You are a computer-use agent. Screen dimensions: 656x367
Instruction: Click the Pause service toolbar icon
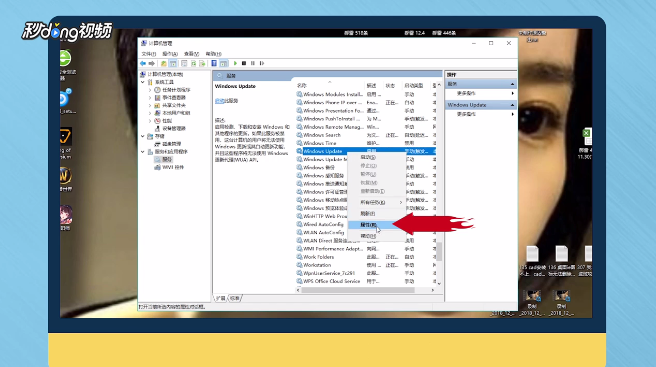(253, 63)
